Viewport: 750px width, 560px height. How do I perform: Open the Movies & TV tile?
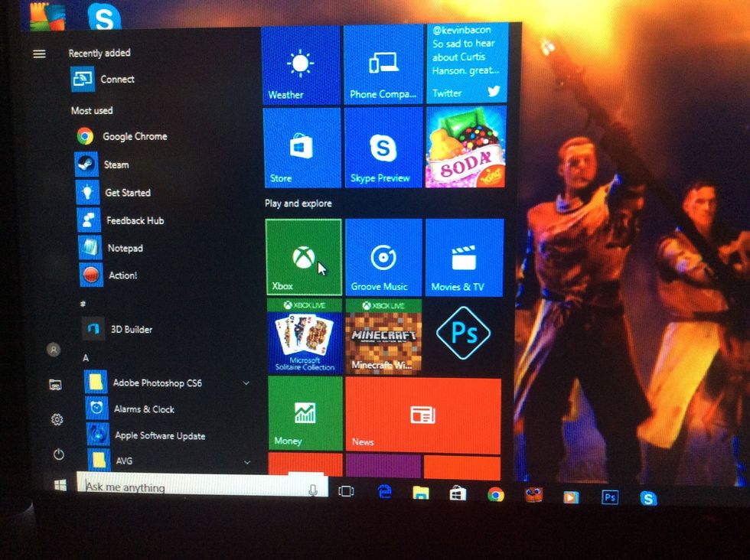tap(464, 257)
